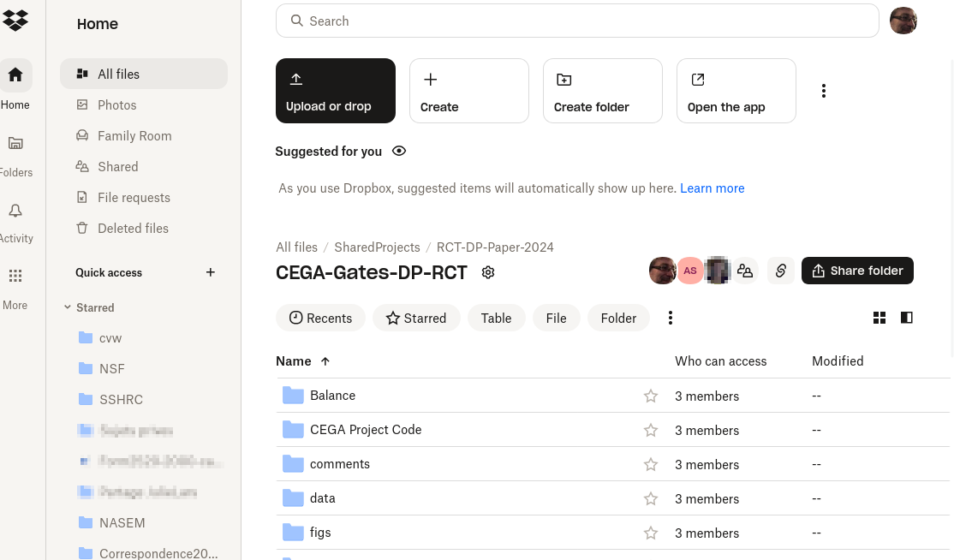Click the More grid icon in sidebar
954x560 pixels.
point(15,276)
